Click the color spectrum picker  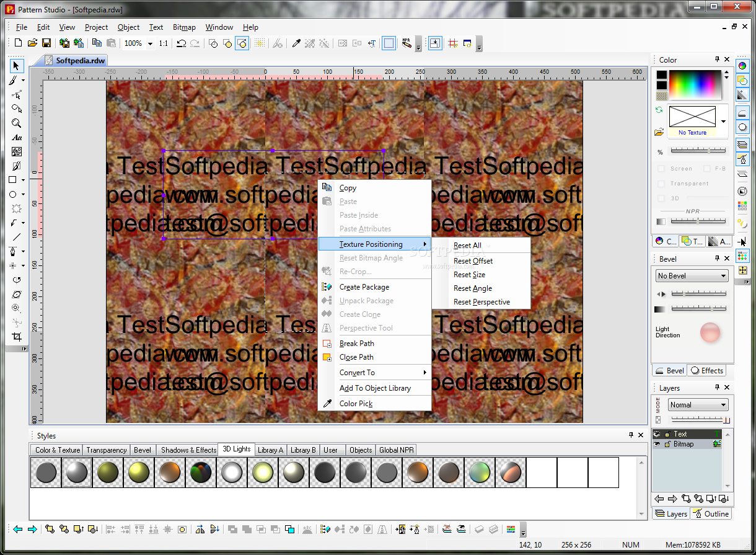(695, 85)
